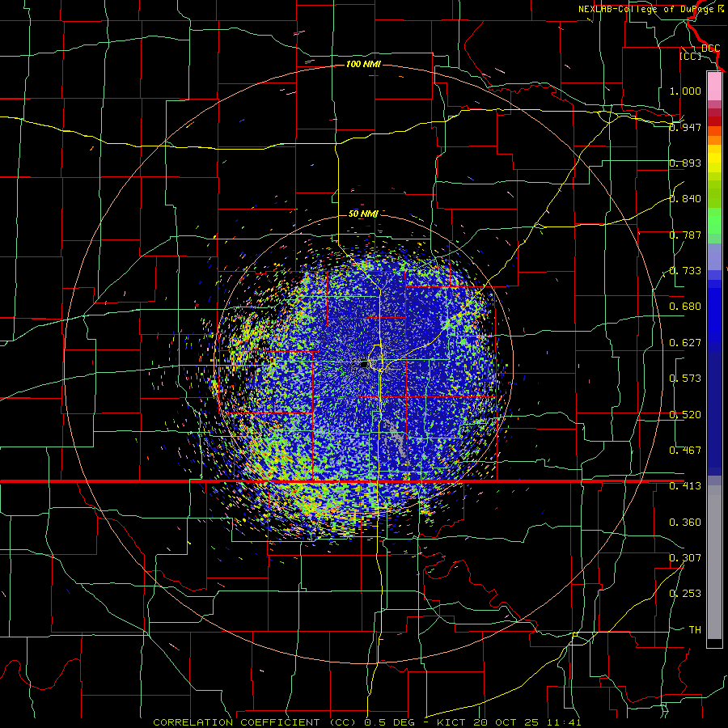The height and width of the screenshot is (728, 728).
Task: Click the 0.520 legend value
Action: pyautogui.click(x=685, y=415)
